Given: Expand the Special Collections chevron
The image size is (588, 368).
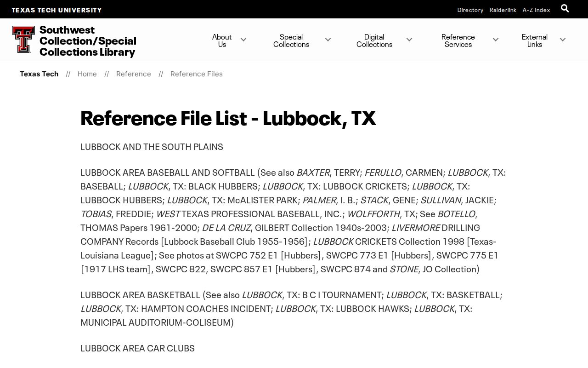Looking at the screenshot, I should (x=328, y=40).
